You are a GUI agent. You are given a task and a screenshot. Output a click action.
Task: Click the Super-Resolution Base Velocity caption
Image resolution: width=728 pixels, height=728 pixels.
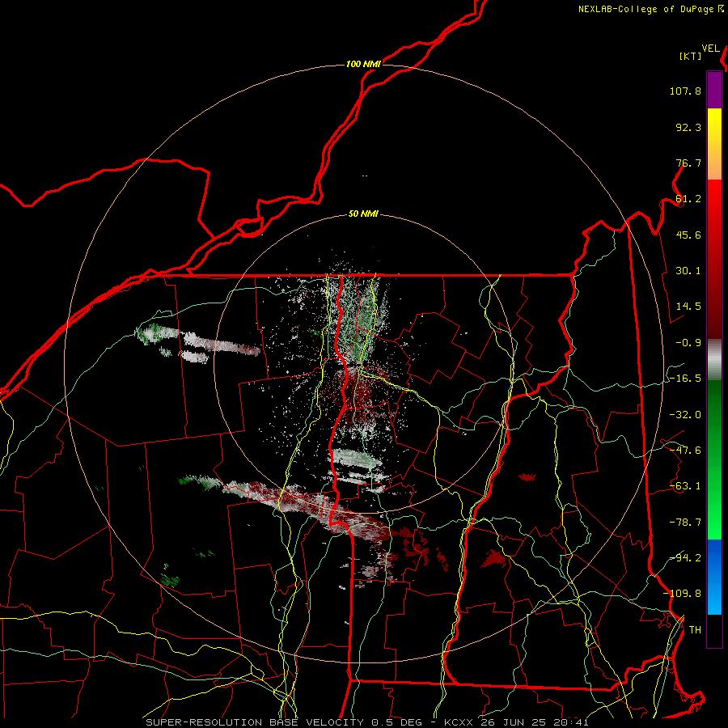366,722
